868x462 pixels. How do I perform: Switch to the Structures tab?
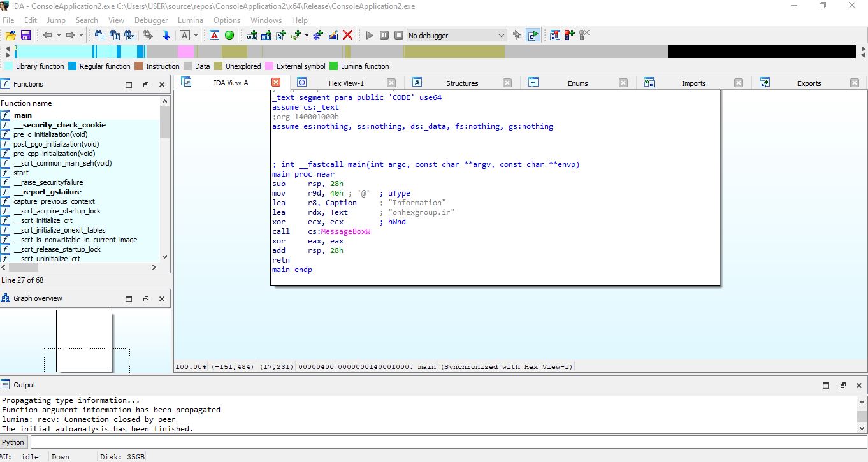click(462, 83)
